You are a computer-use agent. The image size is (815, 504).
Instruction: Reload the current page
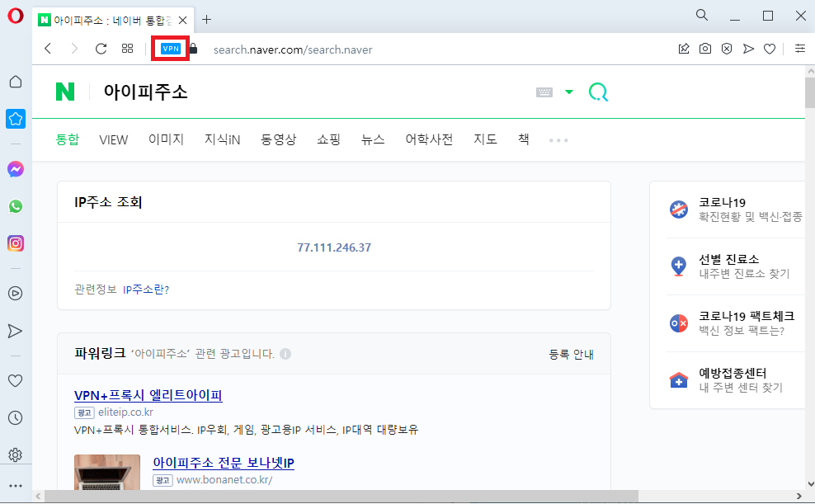(101, 49)
